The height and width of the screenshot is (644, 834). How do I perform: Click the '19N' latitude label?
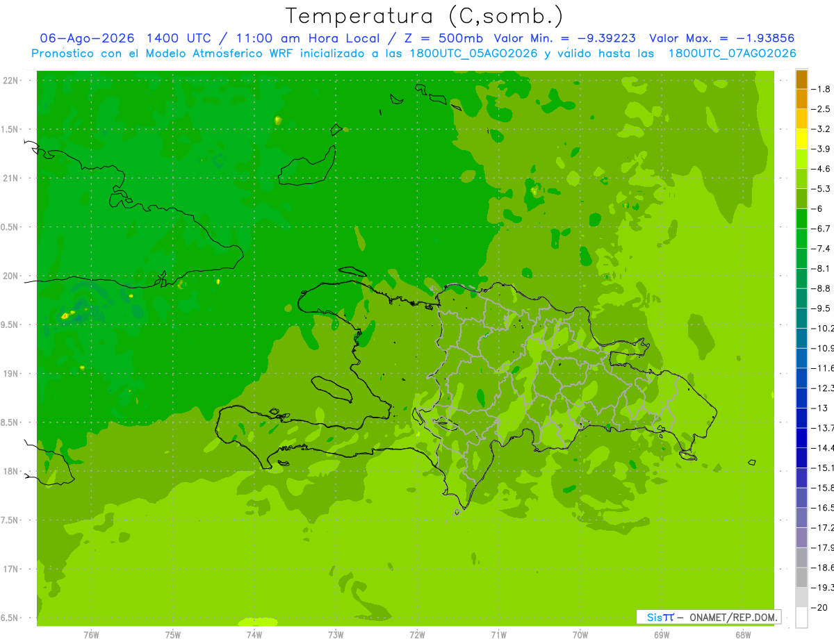coord(11,374)
